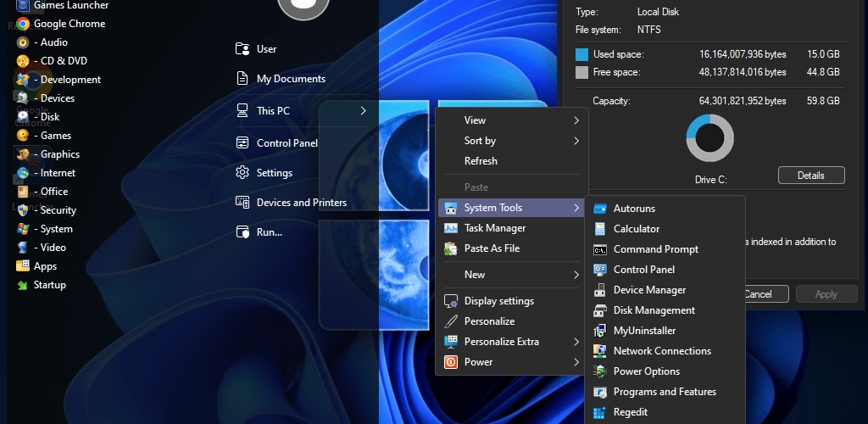Open the Development folder in app list
Viewport: 868px width, 424px height.
tap(58, 80)
